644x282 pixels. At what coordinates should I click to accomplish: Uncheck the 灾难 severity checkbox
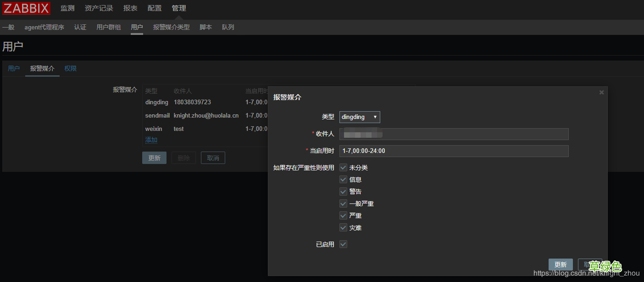tap(343, 227)
